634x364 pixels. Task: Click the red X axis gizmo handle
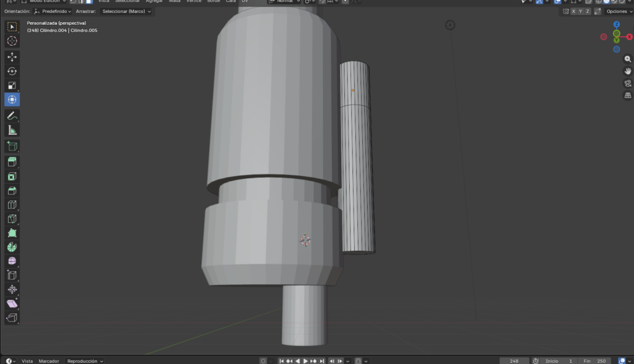click(x=630, y=37)
